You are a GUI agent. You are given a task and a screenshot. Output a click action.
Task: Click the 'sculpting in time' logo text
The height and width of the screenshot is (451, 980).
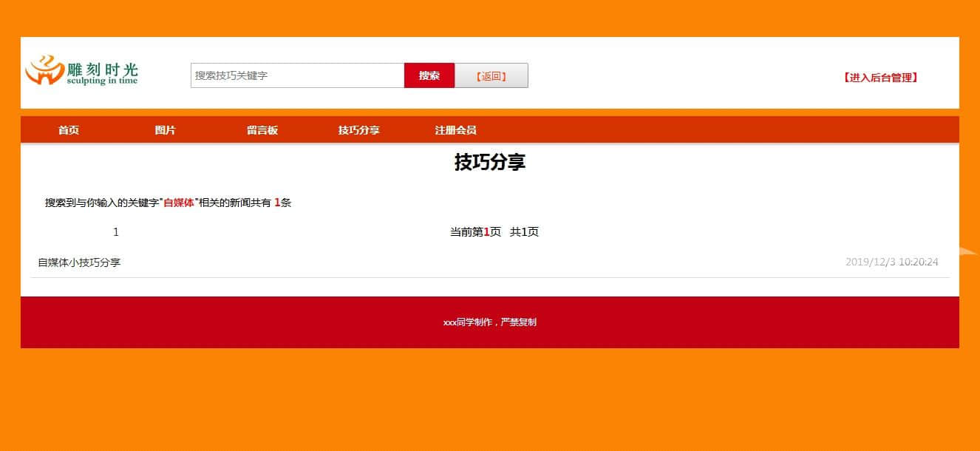click(102, 81)
